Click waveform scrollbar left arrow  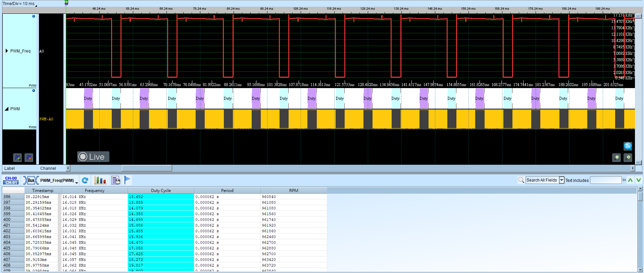(x=68, y=168)
